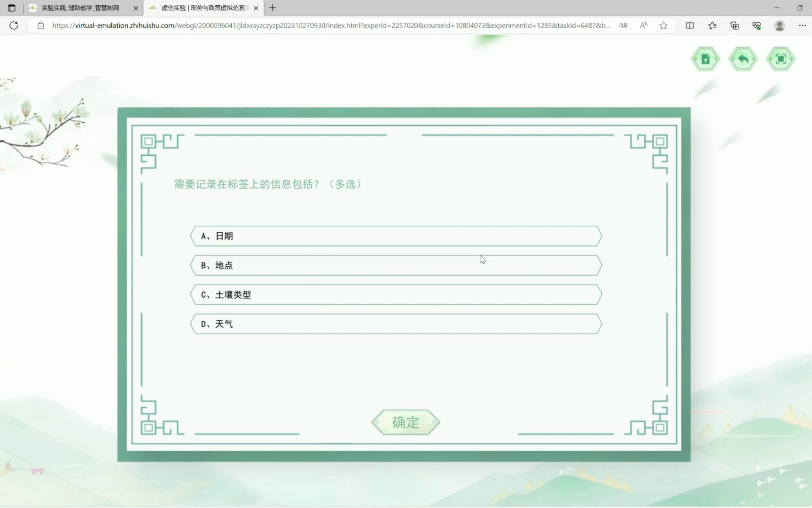The height and width of the screenshot is (508, 812).
Task: Open collections icon
Action: pyautogui.click(x=734, y=25)
